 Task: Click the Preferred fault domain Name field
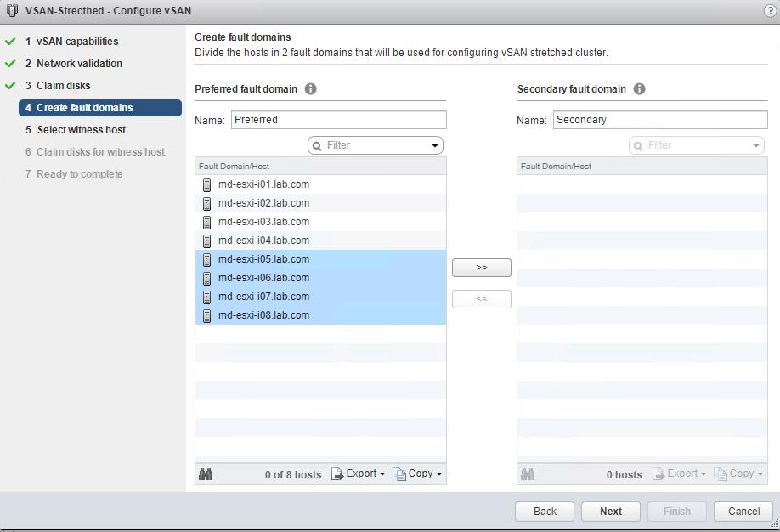click(339, 120)
